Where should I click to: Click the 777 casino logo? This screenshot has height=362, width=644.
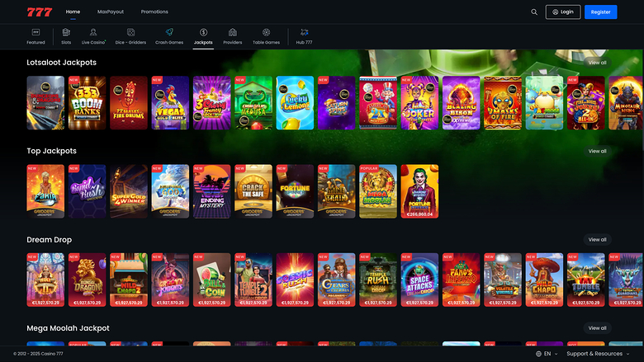click(x=40, y=12)
